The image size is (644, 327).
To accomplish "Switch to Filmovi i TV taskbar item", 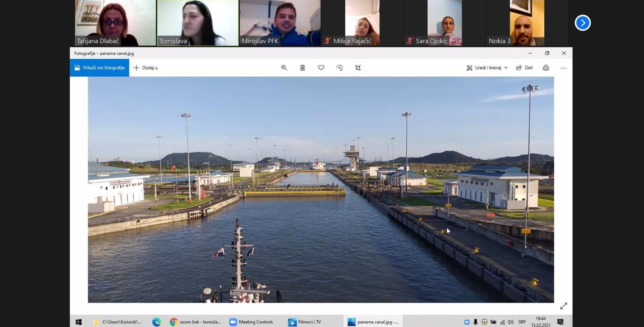I will click(305, 322).
